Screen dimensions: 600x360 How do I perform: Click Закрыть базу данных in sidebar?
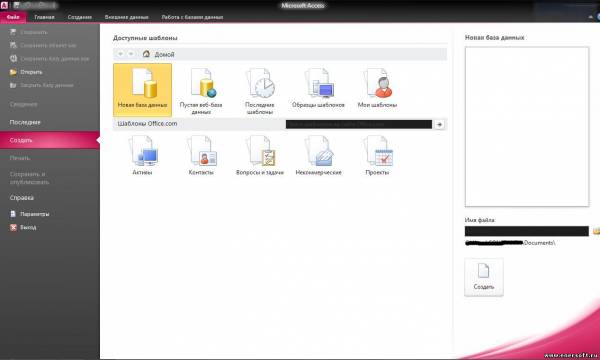tap(41, 85)
